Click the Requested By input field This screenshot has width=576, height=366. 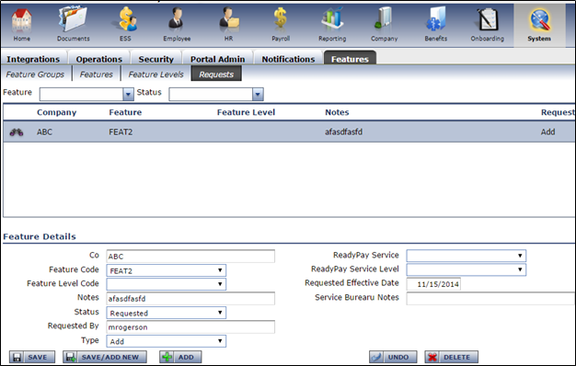pos(190,327)
